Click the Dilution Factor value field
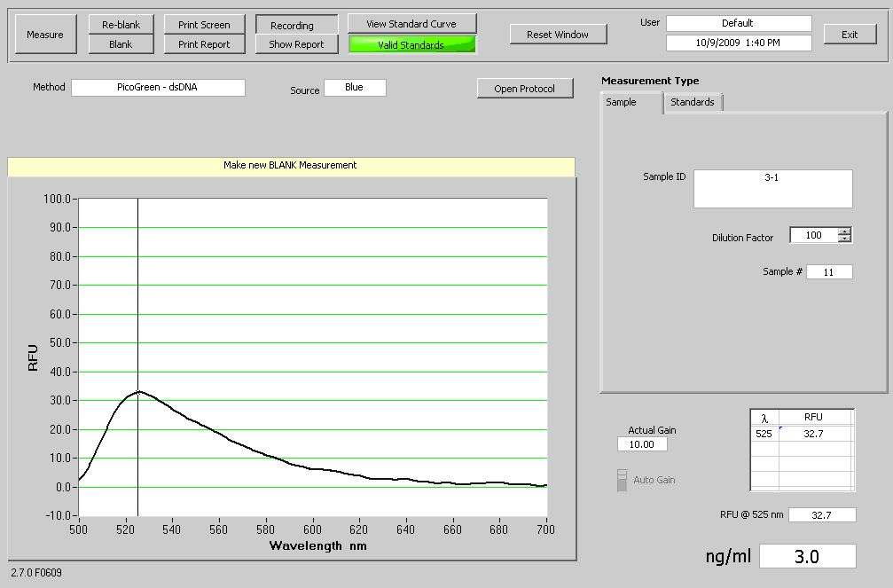893x588 pixels. [x=814, y=235]
